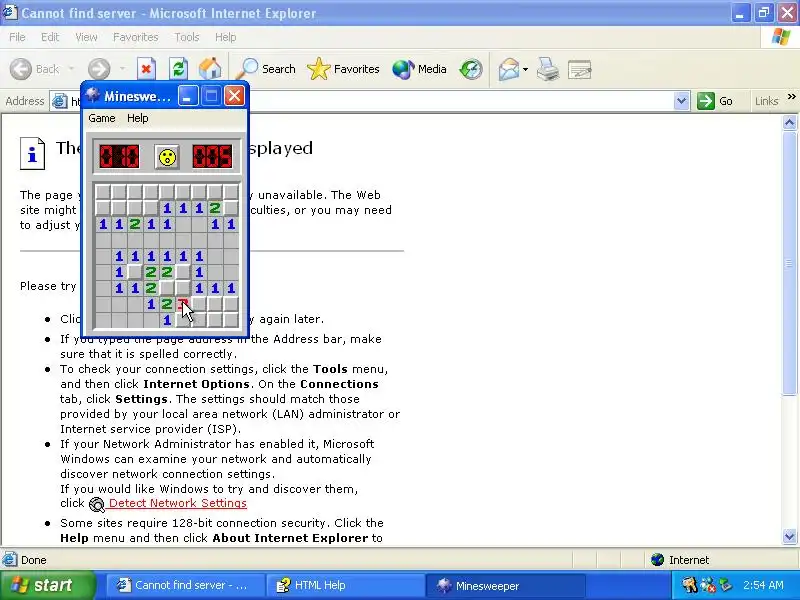
Task: Click the magnifier icon beside Detect Network Settings
Action: click(x=96, y=505)
